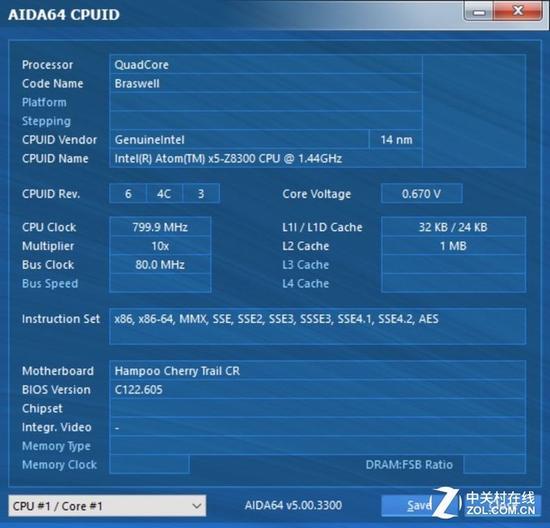Click the Memory Type label
This screenshot has height=528, width=550.
coord(56,446)
